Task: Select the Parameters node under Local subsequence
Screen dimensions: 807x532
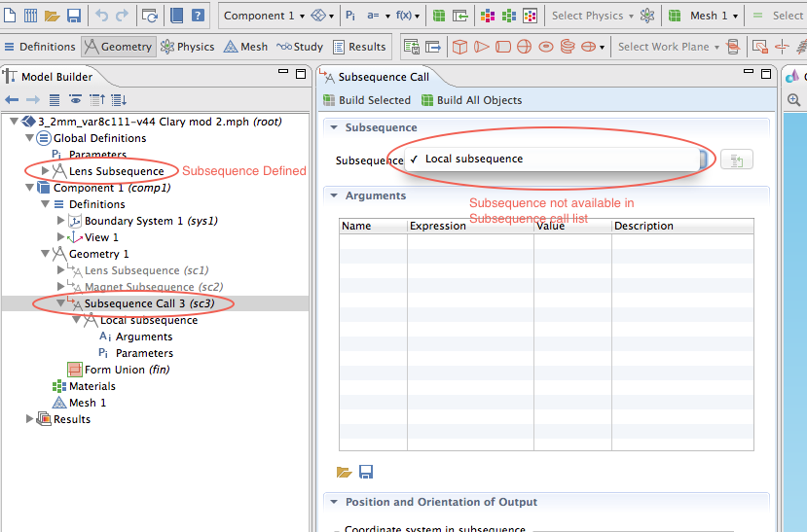Action: pyautogui.click(x=144, y=353)
